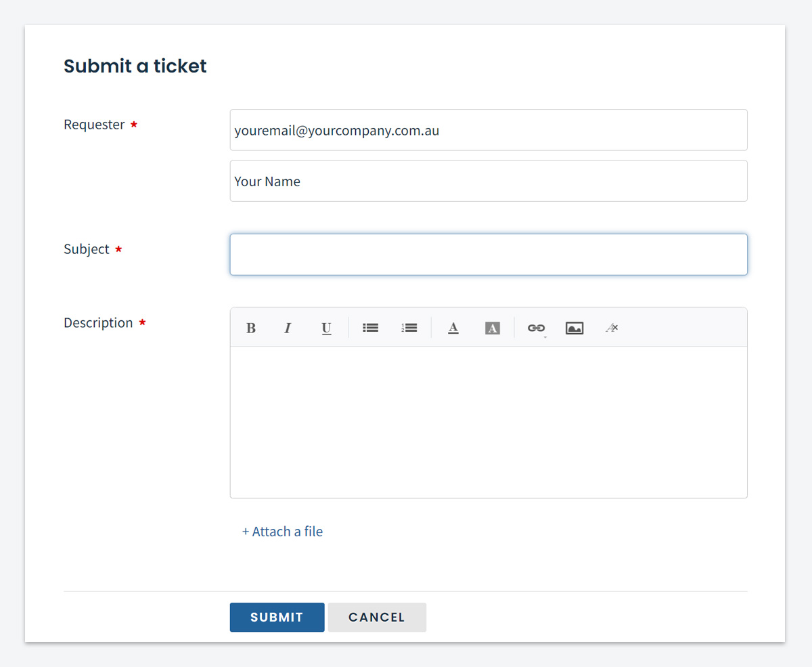The image size is (812, 667).
Task: Click the requester email field
Action: (489, 130)
